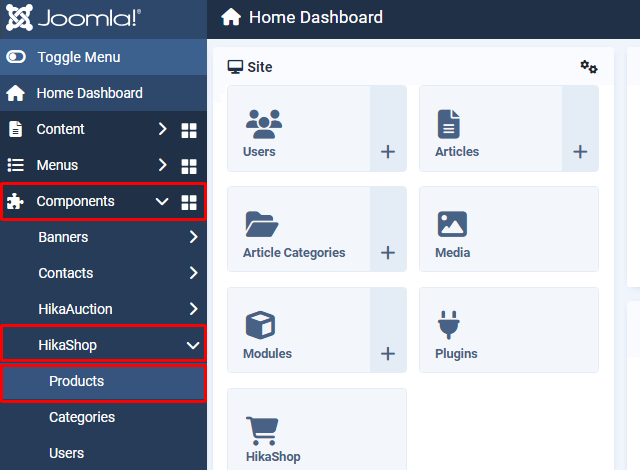Click the Joomla logo in the header
640x470 pixels.
pos(73,18)
